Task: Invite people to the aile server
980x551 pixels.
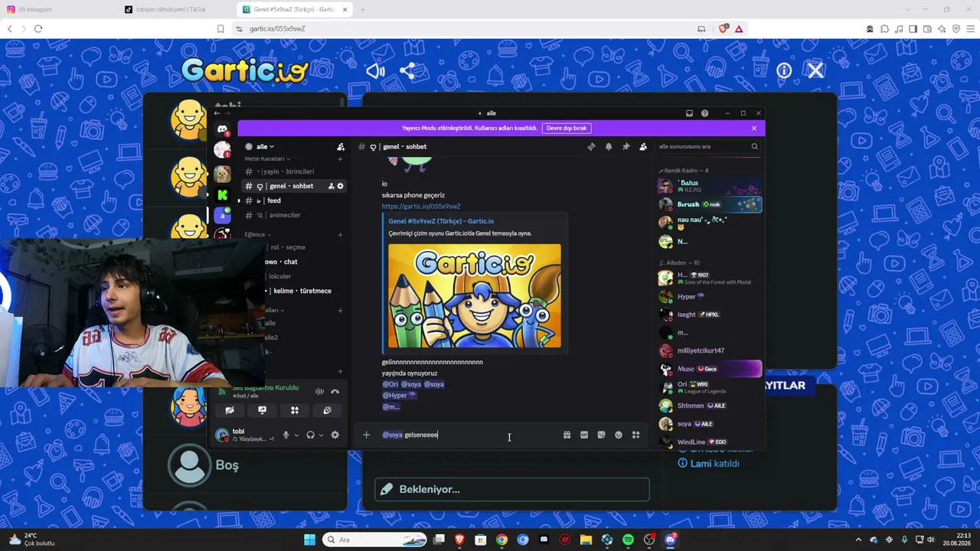Action: pos(341,147)
